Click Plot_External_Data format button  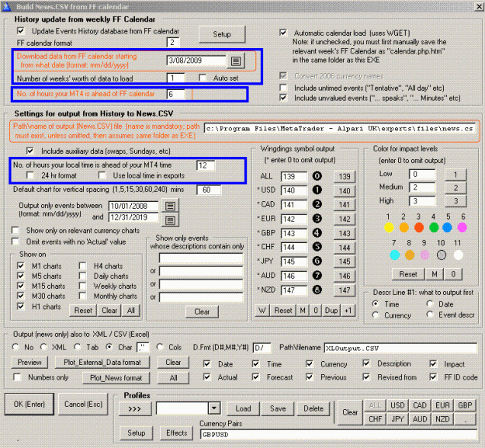pos(102,363)
